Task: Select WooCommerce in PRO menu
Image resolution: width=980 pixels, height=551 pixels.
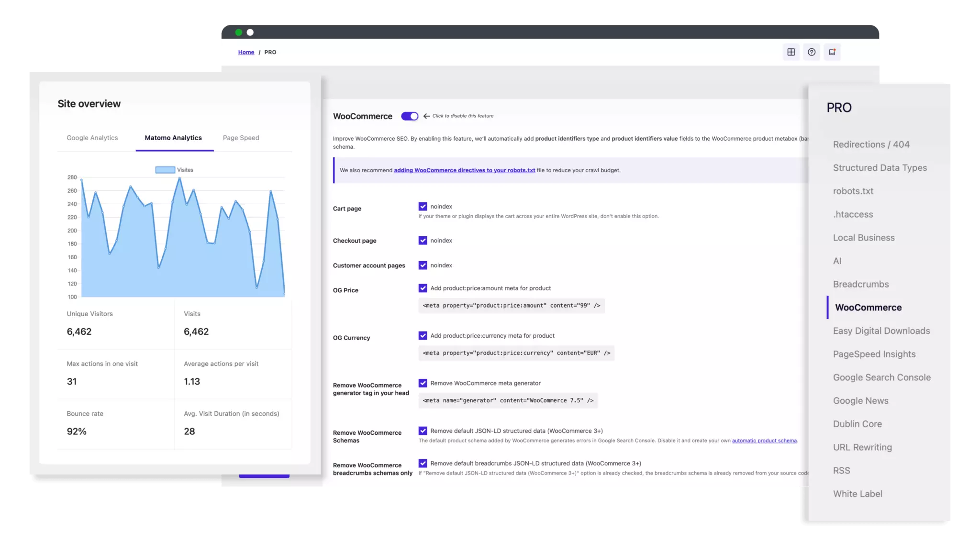Action: (x=868, y=308)
